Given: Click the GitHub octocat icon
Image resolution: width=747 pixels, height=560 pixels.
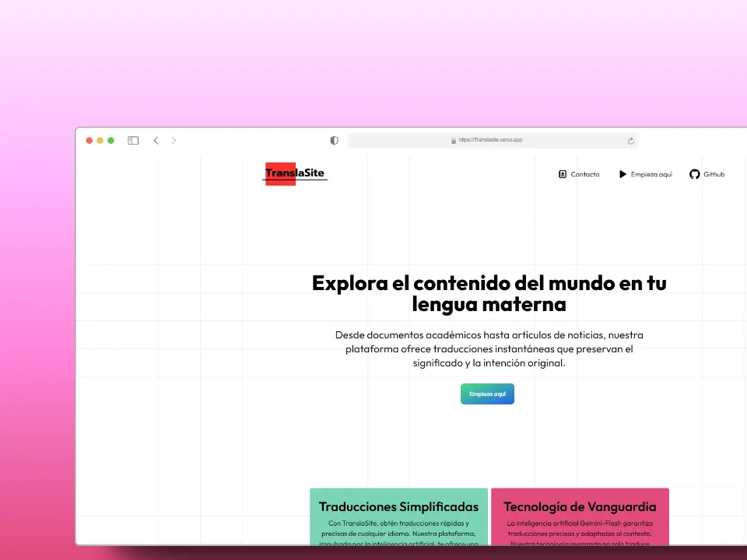Looking at the screenshot, I should tap(695, 174).
